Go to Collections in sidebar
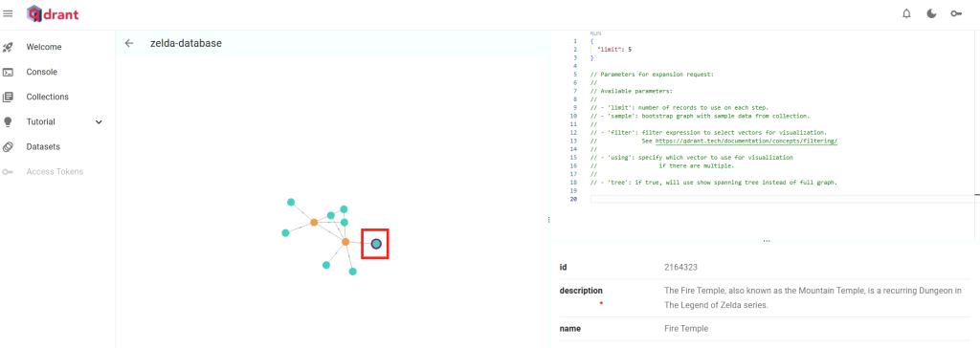The image size is (980, 348). tap(48, 97)
